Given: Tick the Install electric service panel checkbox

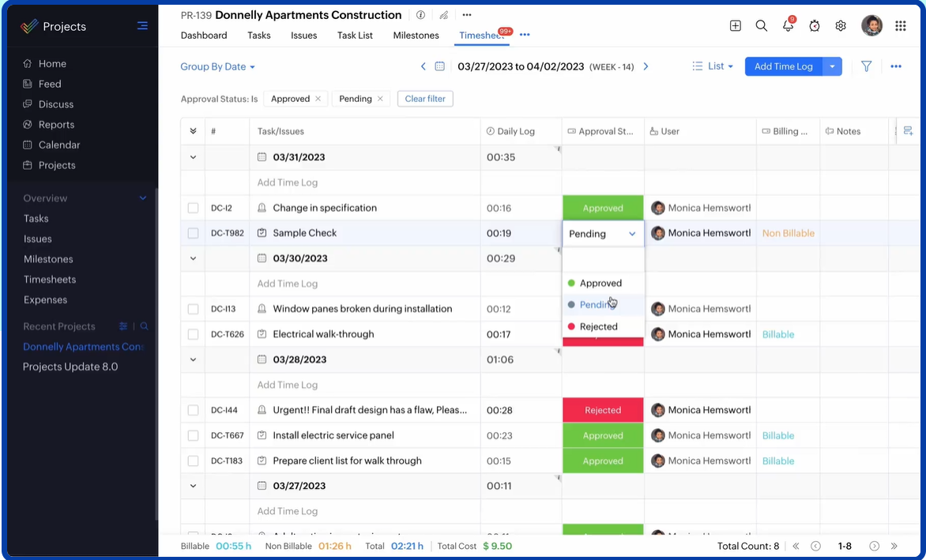Looking at the screenshot, I should (193, 435).
